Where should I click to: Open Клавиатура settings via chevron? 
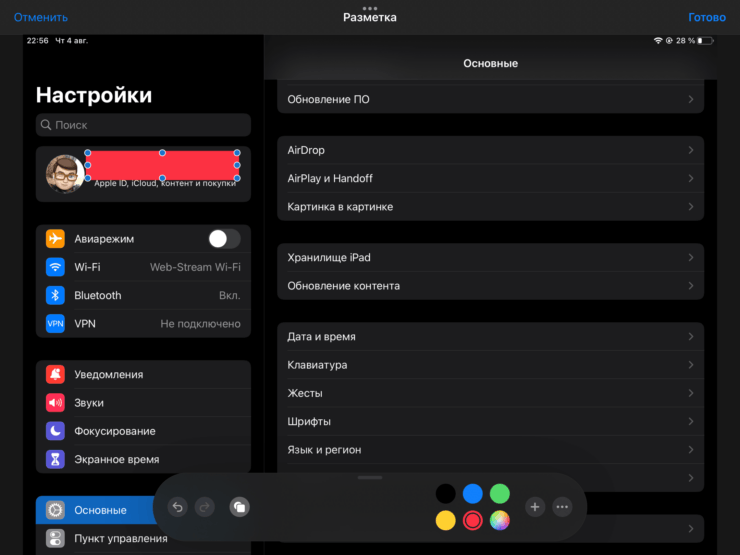[x=691, y=365]
